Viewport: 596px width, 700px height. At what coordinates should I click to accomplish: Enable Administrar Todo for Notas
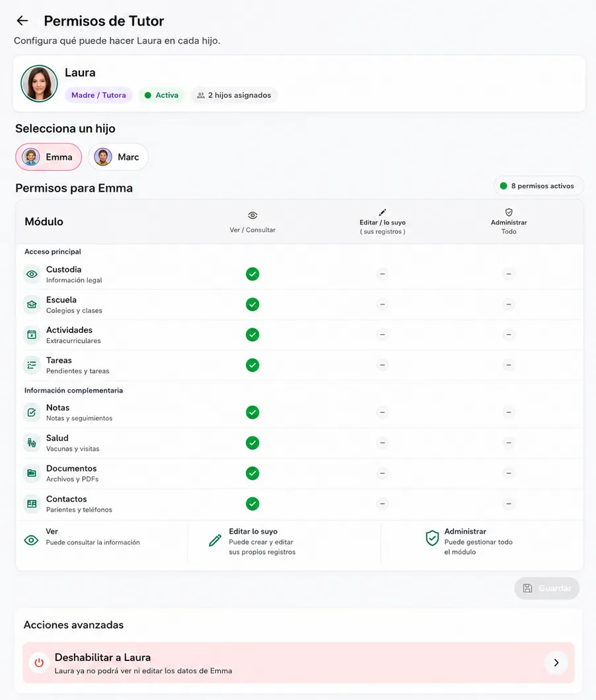[508, 413]
